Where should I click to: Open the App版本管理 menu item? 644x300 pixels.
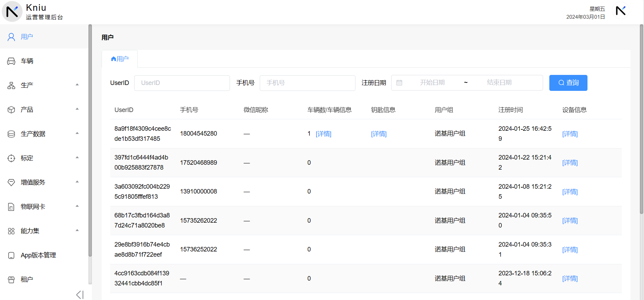(44, 255)
